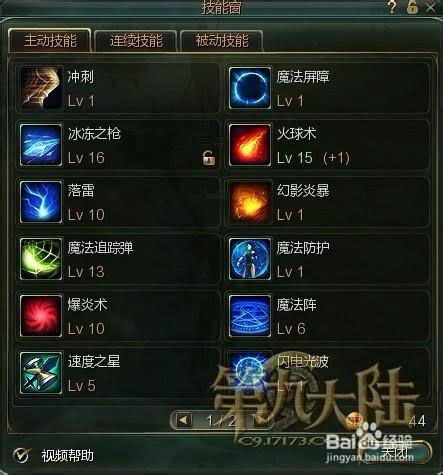Toggle the lock icon on 冰冻之枪 row

point(209,158)
